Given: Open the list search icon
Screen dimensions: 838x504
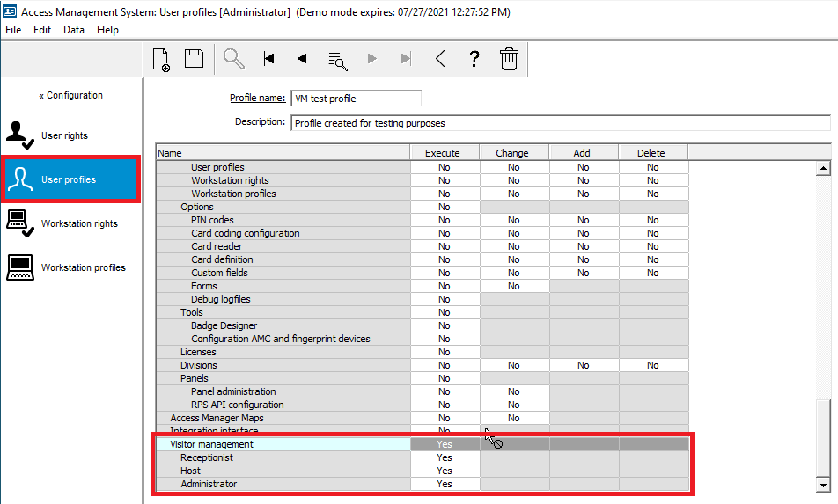Looking at the screenshot, I should click(x=337, y=60).
